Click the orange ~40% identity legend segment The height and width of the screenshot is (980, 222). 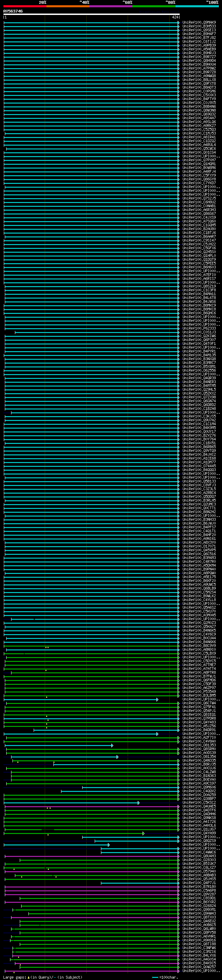[x=68, y=6]
